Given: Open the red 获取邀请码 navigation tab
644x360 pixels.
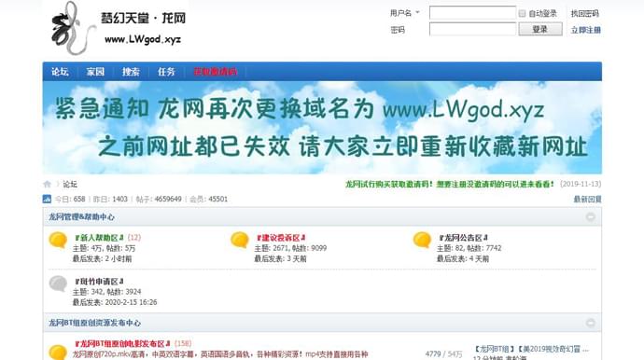Looking at the screenshot, I should (x=216, y=72).
